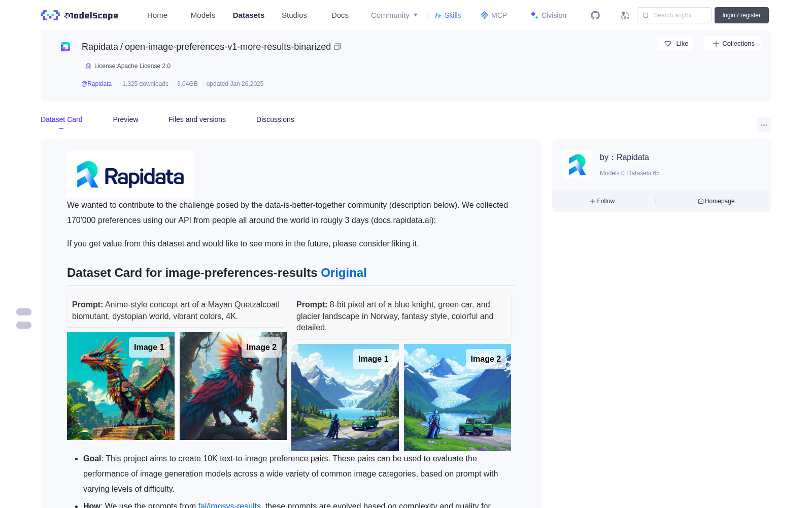
Task: Go to Home in navigation
Action: click(x=157, y=15)
